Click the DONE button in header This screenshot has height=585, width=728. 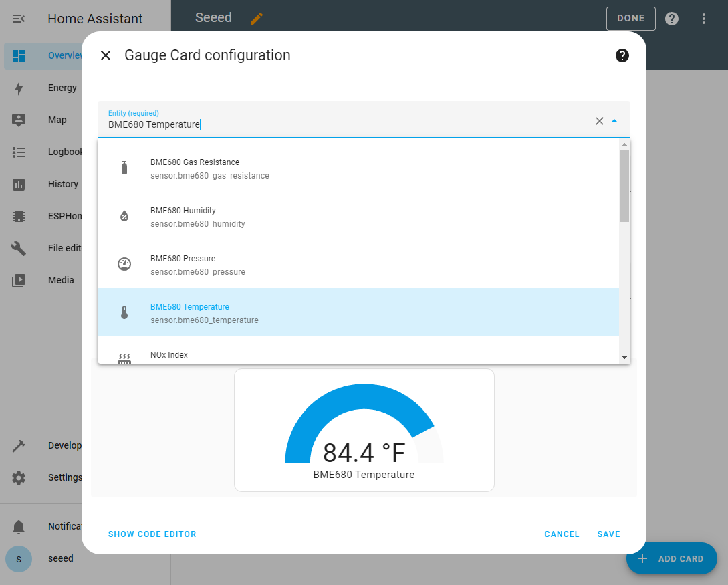pos(630,19)
